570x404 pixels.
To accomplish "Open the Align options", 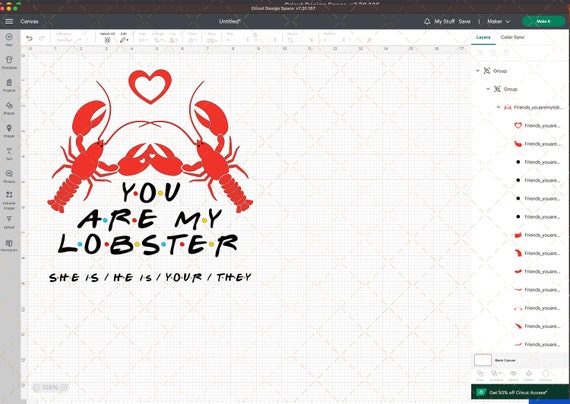I will 143,37.
